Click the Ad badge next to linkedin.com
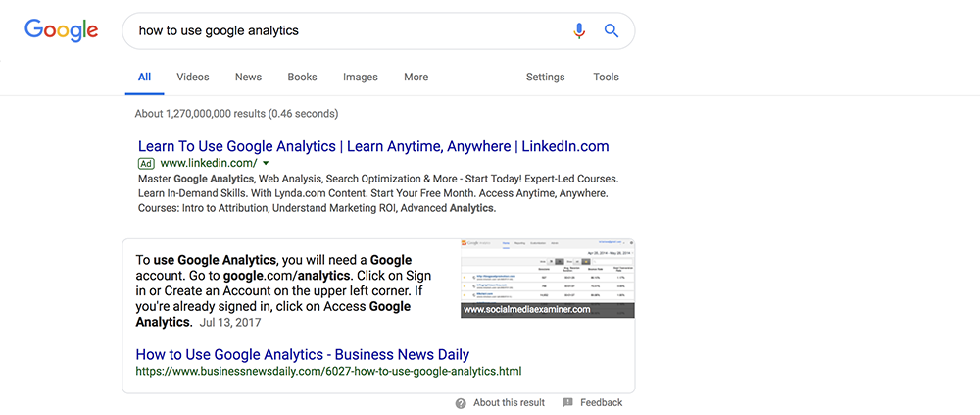The image size is (980, 415). pyautogui.click(x=146, y=164)
